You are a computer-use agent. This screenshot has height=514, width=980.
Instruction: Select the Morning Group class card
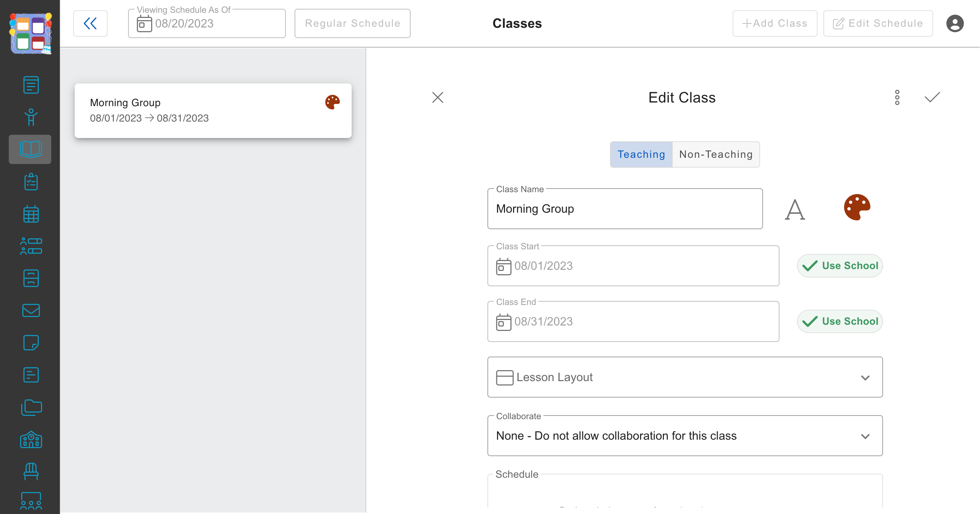[213, 111]
